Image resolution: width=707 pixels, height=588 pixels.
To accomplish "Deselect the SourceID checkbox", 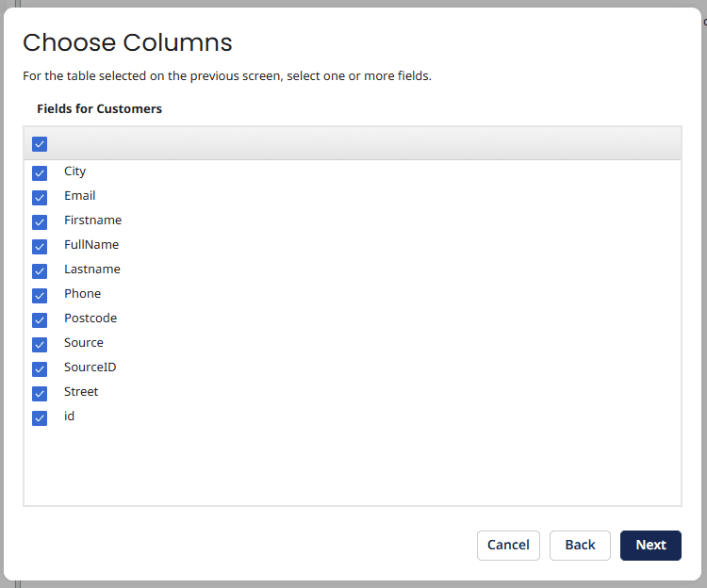I will (40, 369).
